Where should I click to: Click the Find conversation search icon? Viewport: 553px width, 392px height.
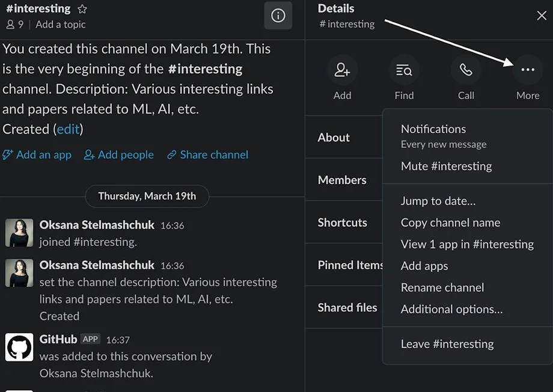point(404,70)
